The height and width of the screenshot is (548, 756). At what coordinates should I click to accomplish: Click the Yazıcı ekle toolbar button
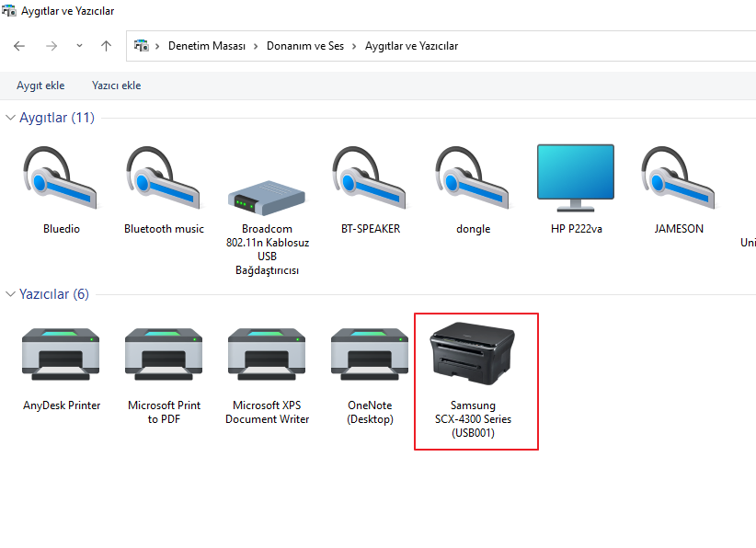pos(116,86)
